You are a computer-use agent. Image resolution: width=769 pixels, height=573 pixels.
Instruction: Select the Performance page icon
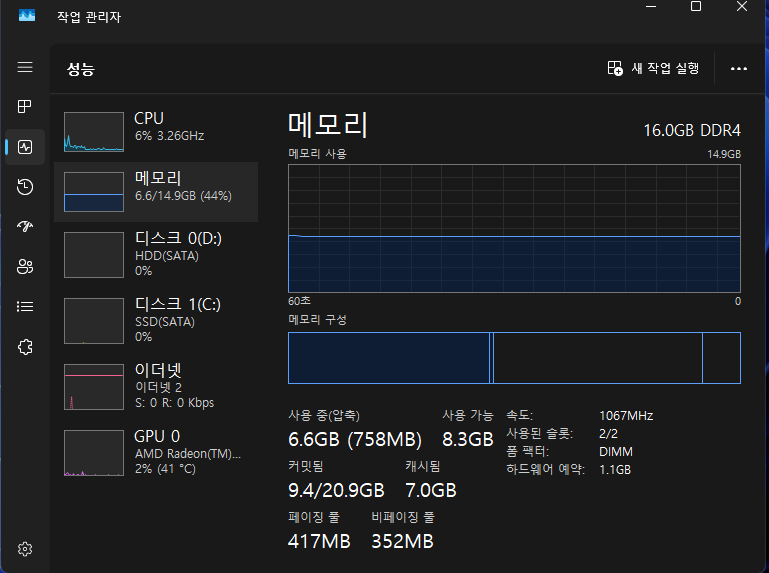(25, 147)
